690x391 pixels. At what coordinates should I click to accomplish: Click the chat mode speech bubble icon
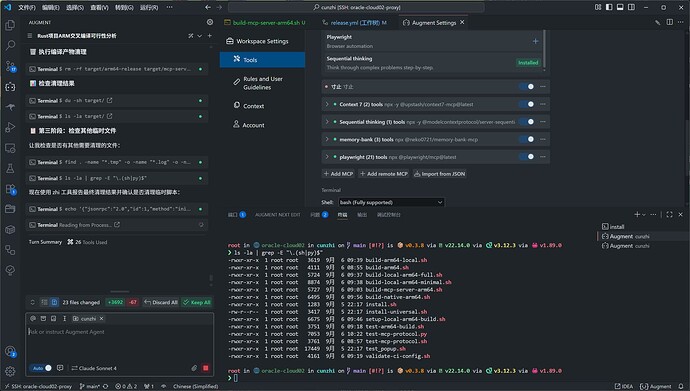pyautogui.click(x=60, y=368)
